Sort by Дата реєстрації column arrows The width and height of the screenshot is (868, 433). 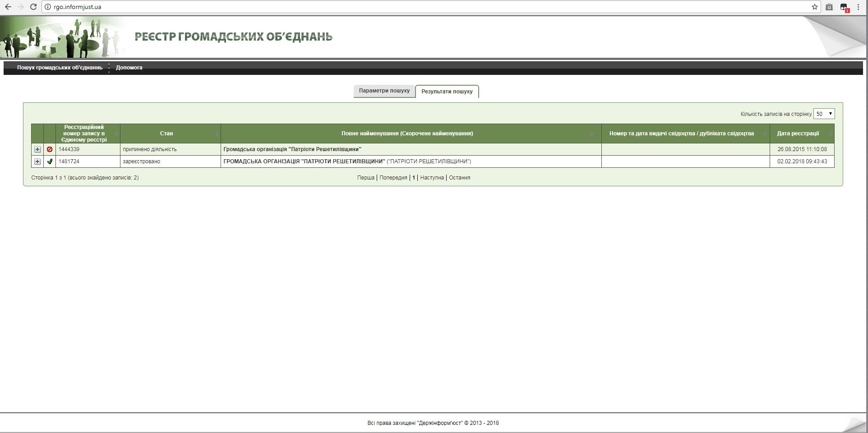pos(830,134)
